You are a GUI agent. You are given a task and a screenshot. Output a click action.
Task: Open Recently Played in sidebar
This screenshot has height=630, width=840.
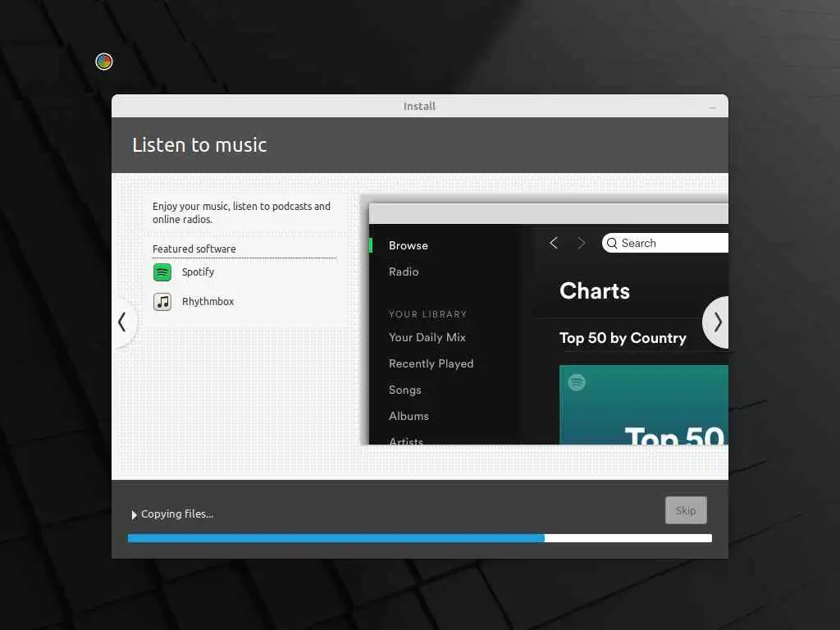tap(431, 363)
